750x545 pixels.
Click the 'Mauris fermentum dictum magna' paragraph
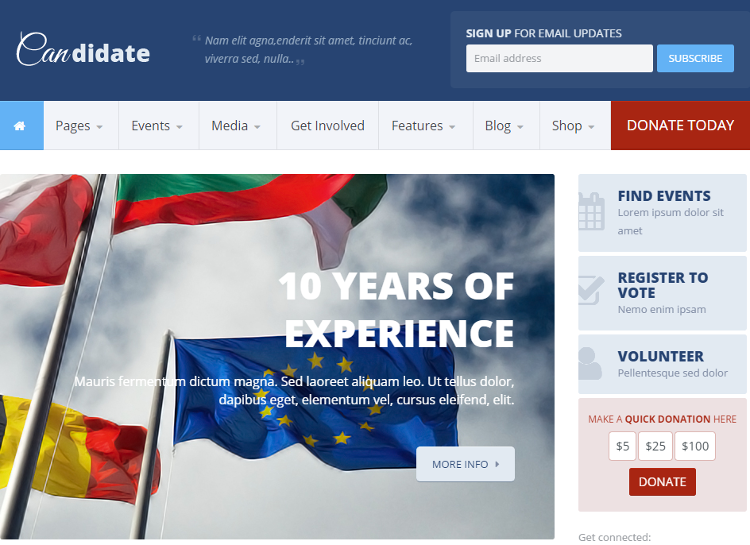pyautogui.click(x=294, y=390)
